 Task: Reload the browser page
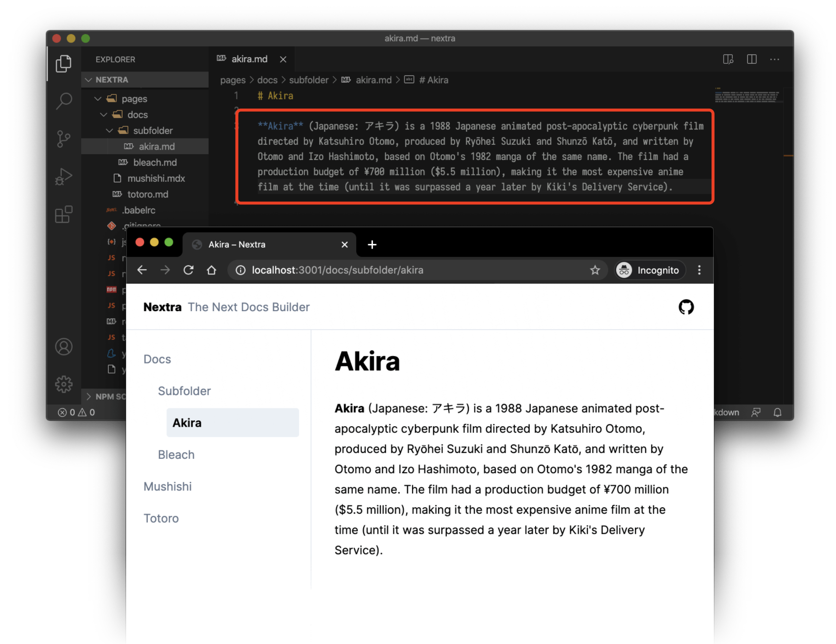click(x=188, y=270)
